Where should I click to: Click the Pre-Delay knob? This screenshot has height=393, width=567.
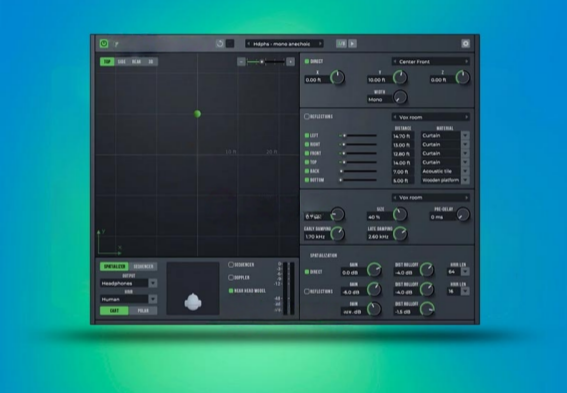tap(462, 214)
